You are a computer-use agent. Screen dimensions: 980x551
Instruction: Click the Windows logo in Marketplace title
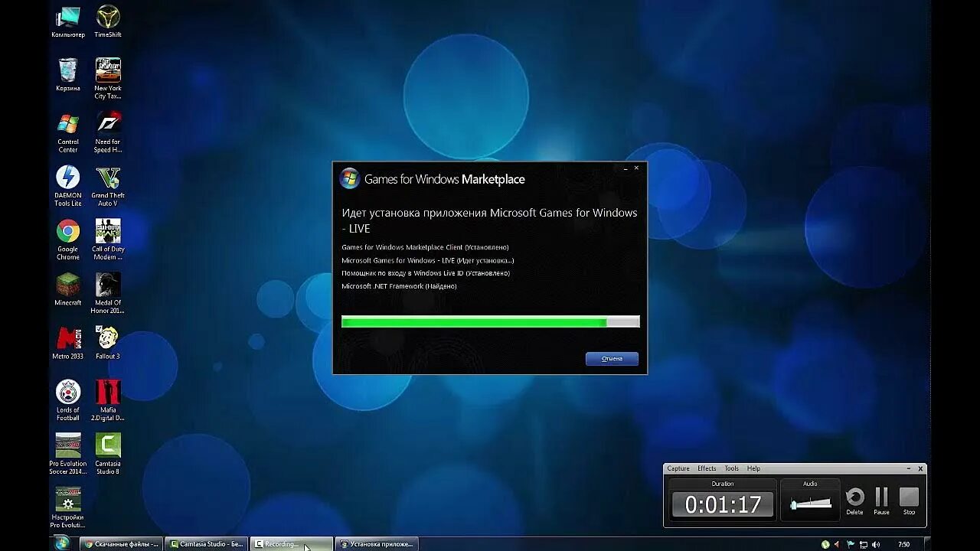[x=349, y=178]
